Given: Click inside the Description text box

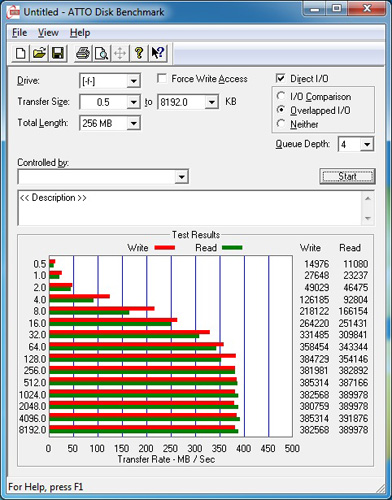Looking at the screenshot, I should coord(190,208).
